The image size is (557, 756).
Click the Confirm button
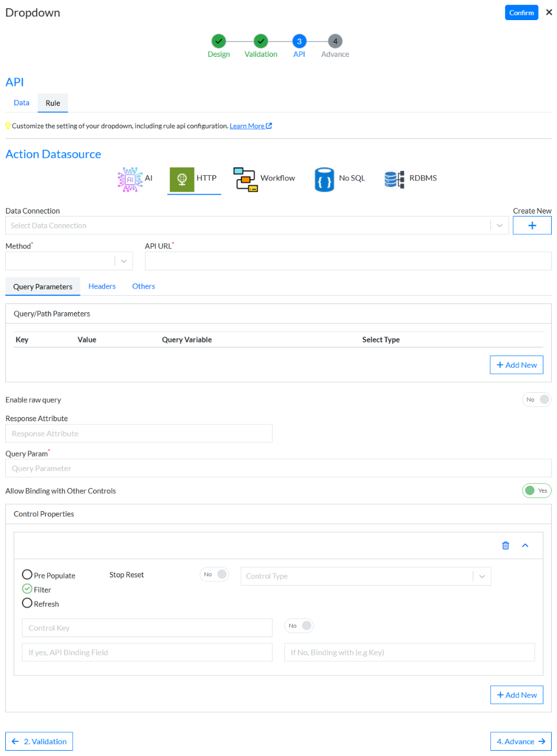coord(521,13)
